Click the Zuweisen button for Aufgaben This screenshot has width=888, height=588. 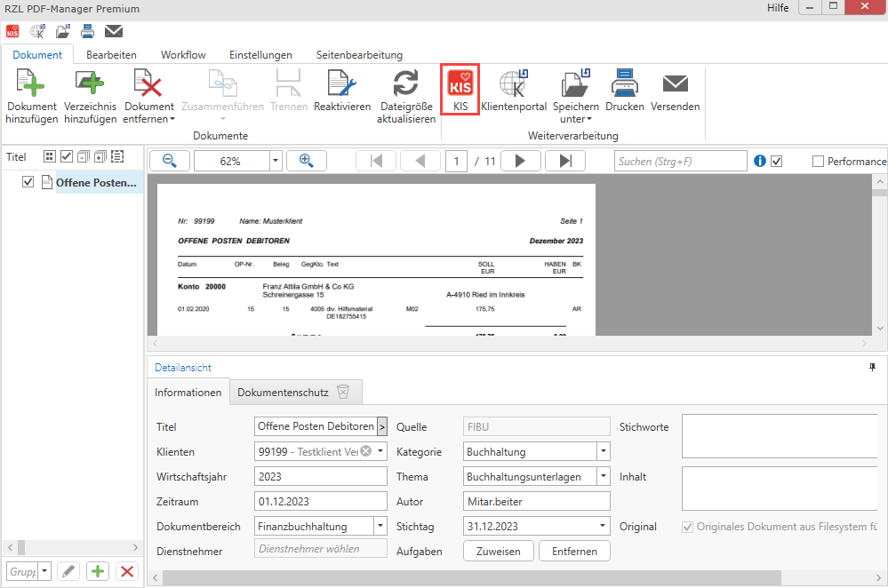498,551
